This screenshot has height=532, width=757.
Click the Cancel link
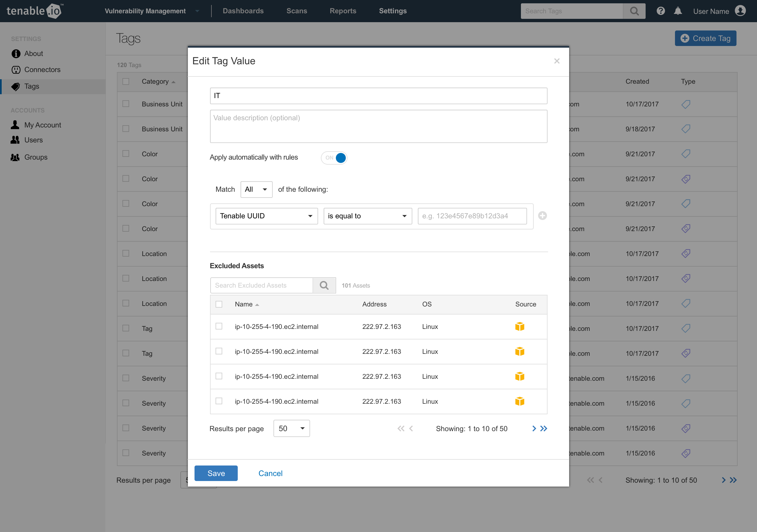[270, 473]
